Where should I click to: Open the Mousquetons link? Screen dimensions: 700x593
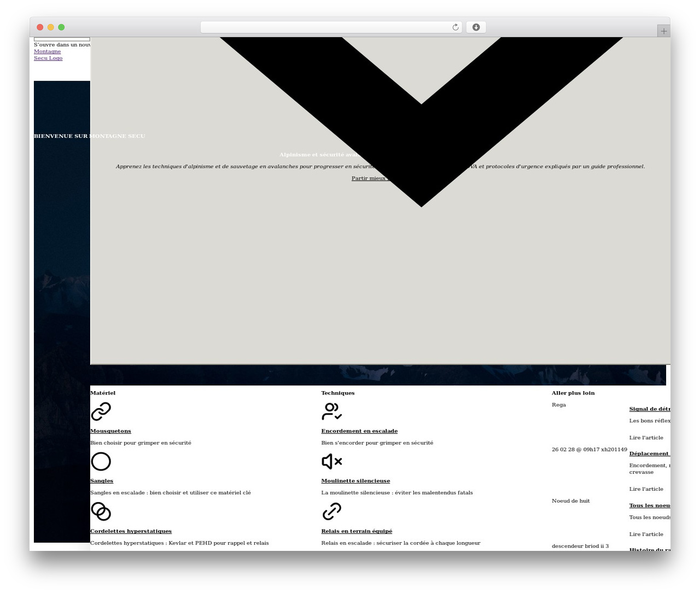click(110, 431)
